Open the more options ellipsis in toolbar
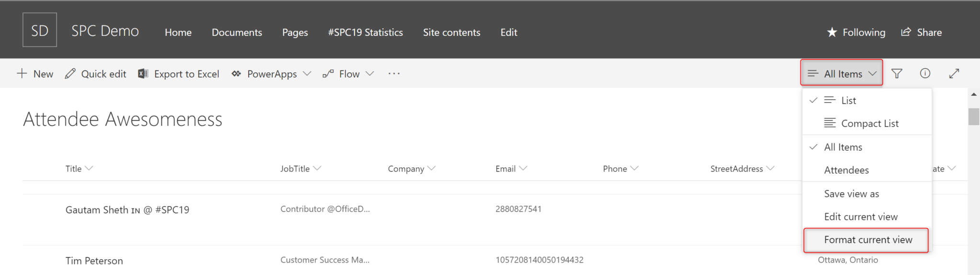The image size is (980, 275). point(394,73)
